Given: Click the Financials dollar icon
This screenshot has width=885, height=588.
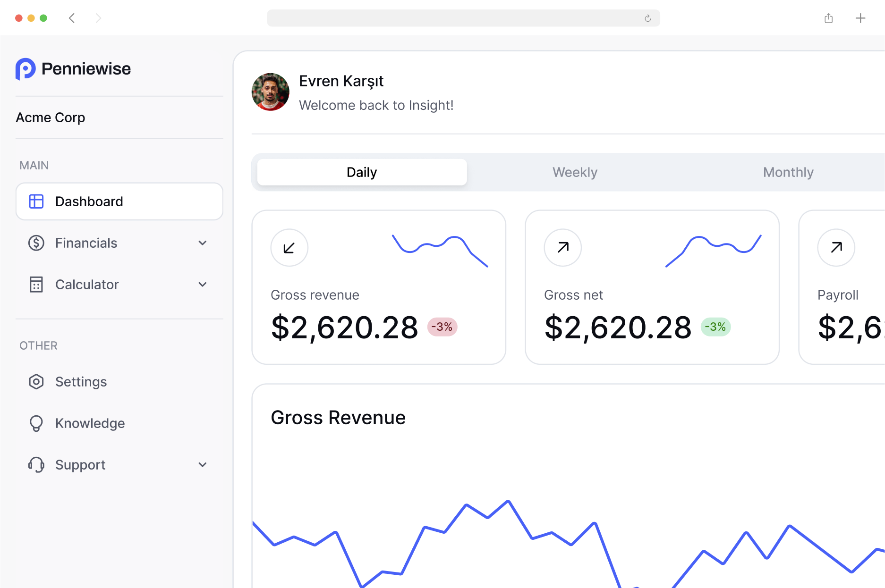Looking at the screenshot, I should tap(36, 243).
